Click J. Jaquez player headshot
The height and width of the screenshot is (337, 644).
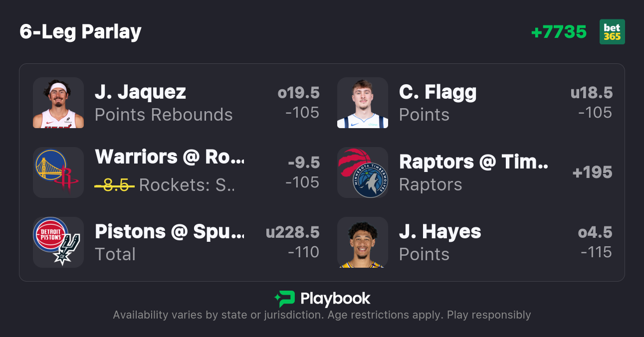click(x=58, y=103)
